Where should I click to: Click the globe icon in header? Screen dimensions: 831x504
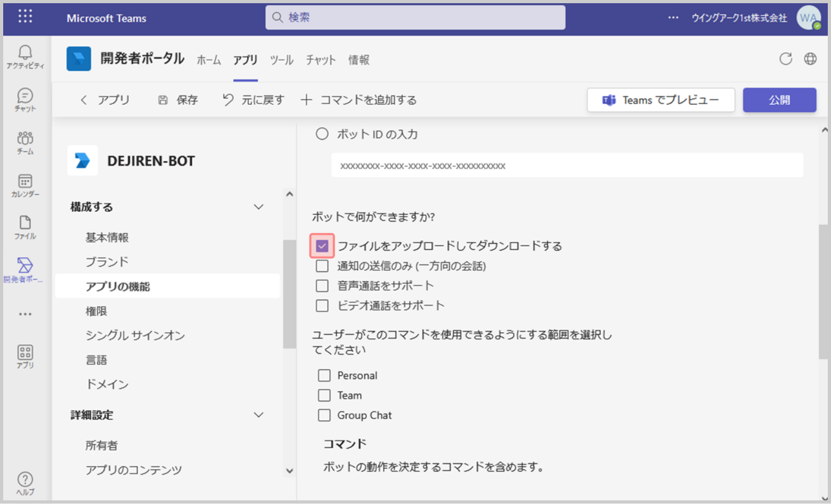(x=810, y=59)
